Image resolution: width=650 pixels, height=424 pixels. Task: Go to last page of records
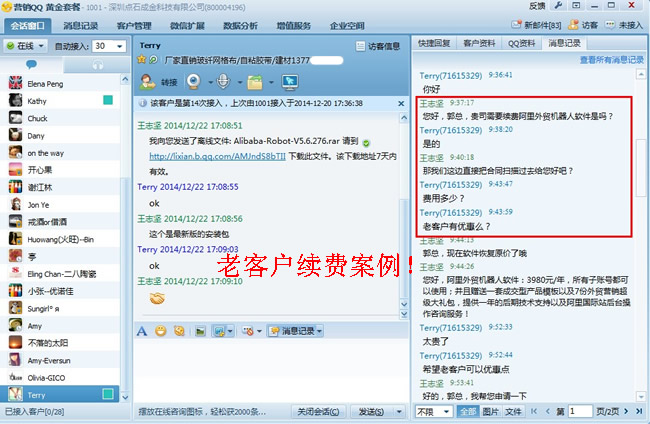pos(639,411)
